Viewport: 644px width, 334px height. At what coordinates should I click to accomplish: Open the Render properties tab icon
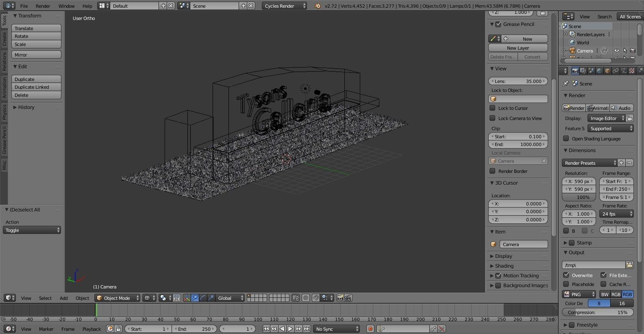[x=575, y=71]
